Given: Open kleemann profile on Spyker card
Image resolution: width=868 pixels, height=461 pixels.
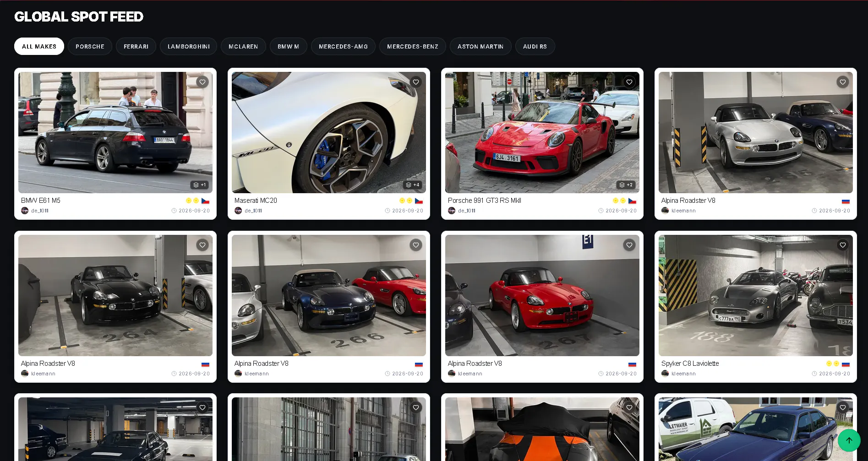Looking at the screenshot, I should pos(683,374).
